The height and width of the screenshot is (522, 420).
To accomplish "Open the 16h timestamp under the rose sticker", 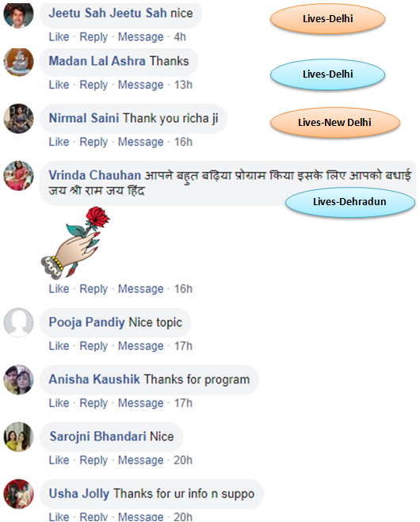I will click(183, 289).
